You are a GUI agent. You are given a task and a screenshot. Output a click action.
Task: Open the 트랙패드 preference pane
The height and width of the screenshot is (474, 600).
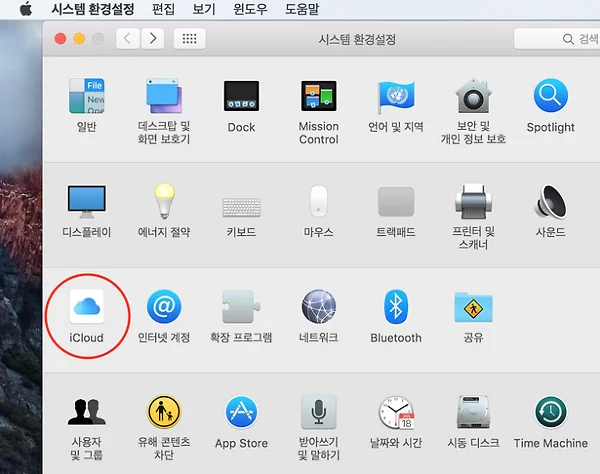point(396,212)
